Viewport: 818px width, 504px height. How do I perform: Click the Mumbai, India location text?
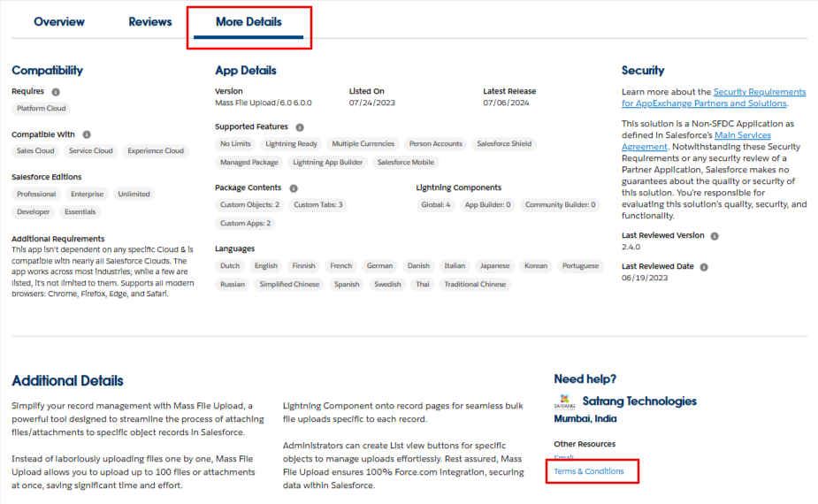(585, 419)
